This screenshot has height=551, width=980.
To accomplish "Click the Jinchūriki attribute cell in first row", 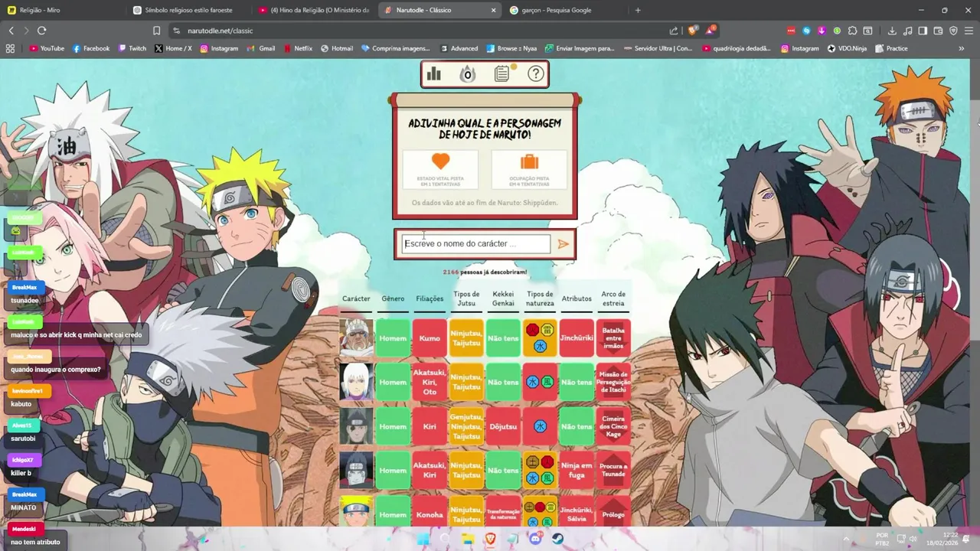I will (577, 338).
